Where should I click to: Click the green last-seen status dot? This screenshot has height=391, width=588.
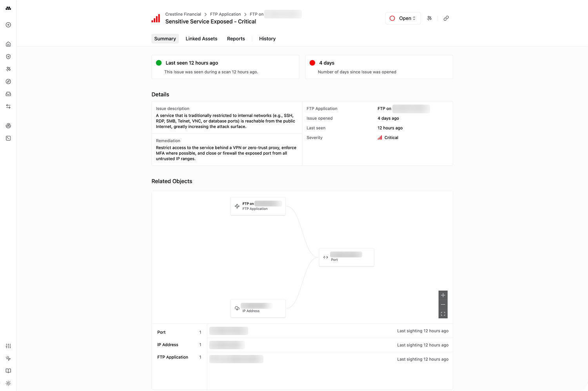click(x=159, y=63)
